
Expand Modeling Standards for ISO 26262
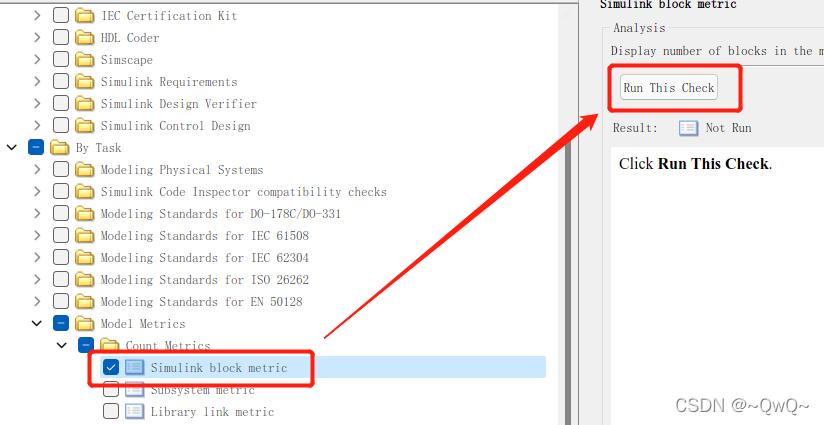[x=37, y=279]
